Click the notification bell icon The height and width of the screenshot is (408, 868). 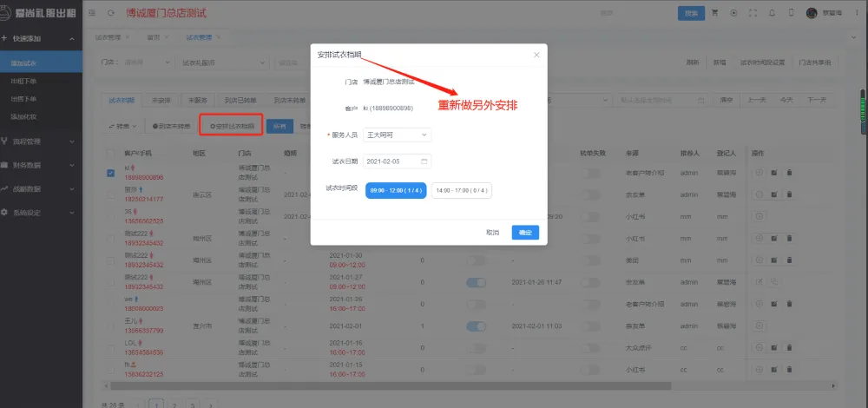pos(770,13)
